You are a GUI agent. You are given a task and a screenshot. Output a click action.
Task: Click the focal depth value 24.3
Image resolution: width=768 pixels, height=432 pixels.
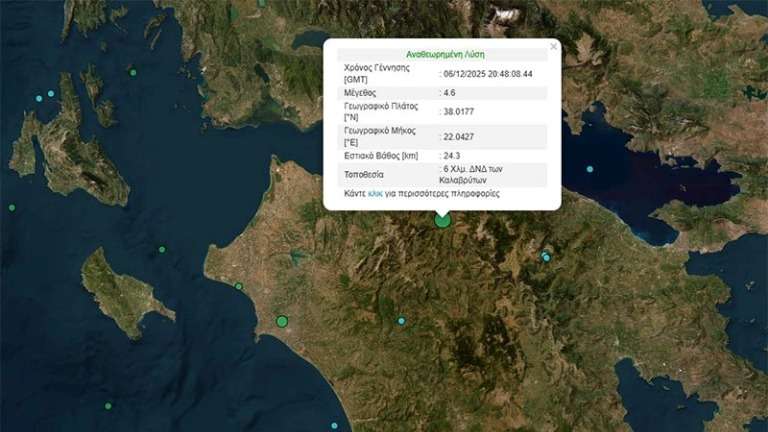[452, 156]
